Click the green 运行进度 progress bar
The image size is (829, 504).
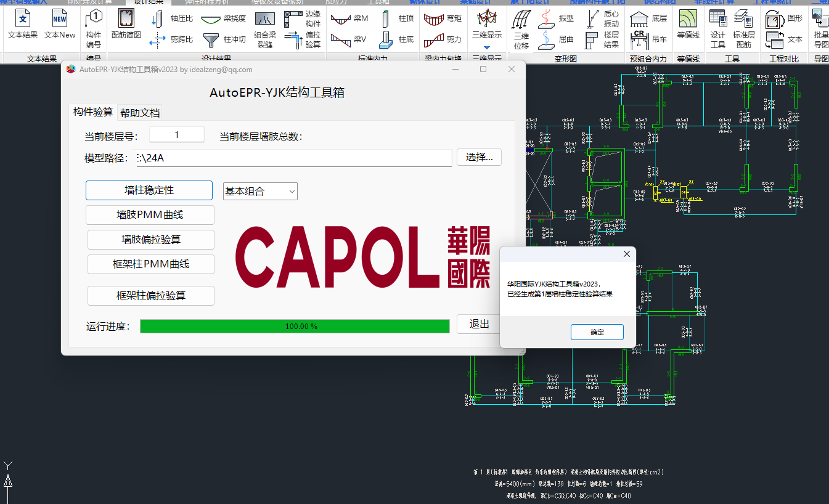pos(295,326)
